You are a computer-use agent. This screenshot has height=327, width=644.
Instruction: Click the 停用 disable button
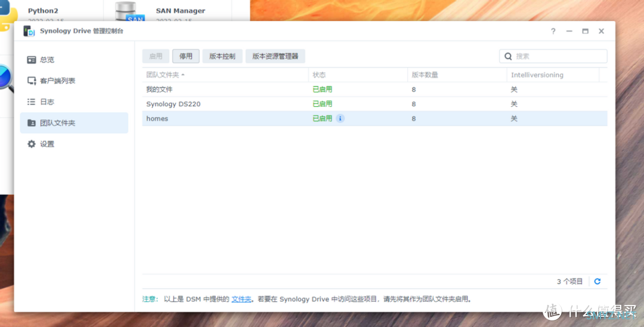[x=185, y=56]
